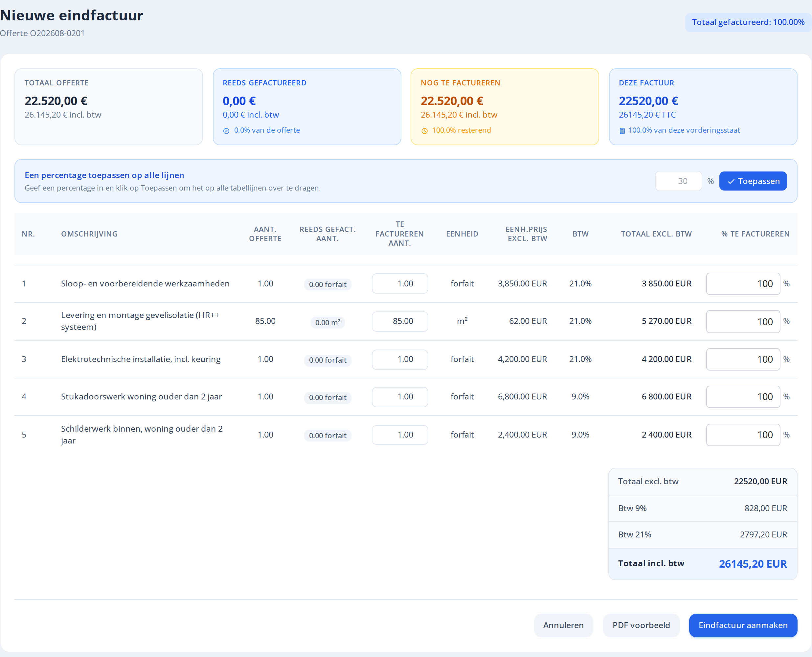812x657 pixels.
Task: Click the Totaal gefactureerd: 100.00% badge
Action: [x=748, y=22]
